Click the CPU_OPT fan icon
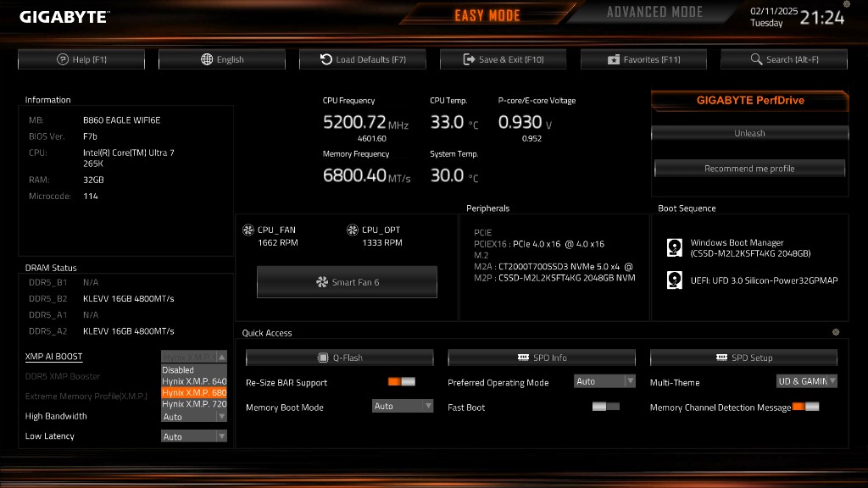Image resolution: width=868 pixels, height=488 pixels. coord(352,230)
